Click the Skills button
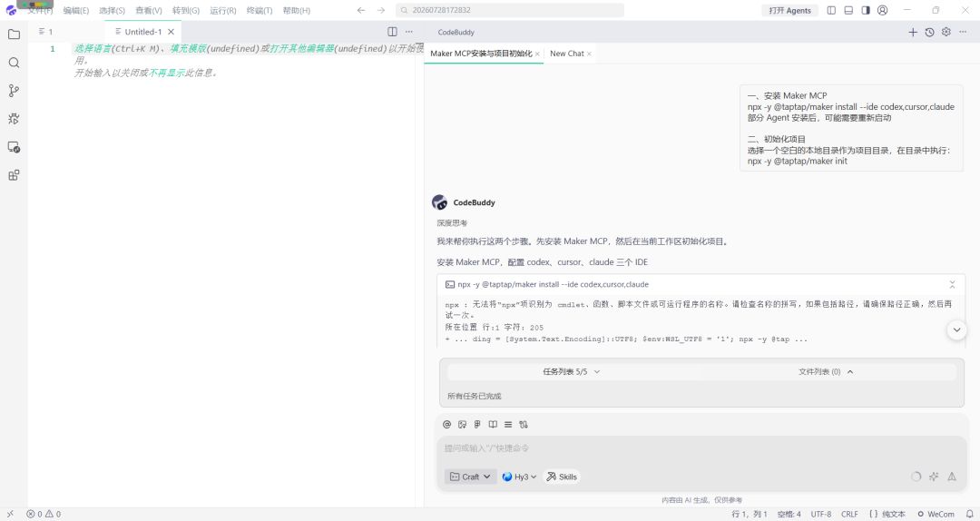The height and width of the screenshot is (521, 980). [562, 477]
